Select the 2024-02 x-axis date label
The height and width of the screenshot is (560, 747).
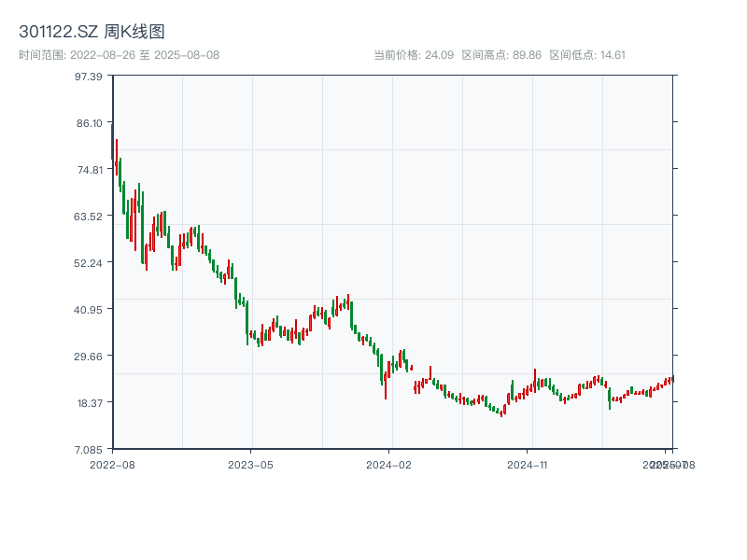tap(389, 464)
